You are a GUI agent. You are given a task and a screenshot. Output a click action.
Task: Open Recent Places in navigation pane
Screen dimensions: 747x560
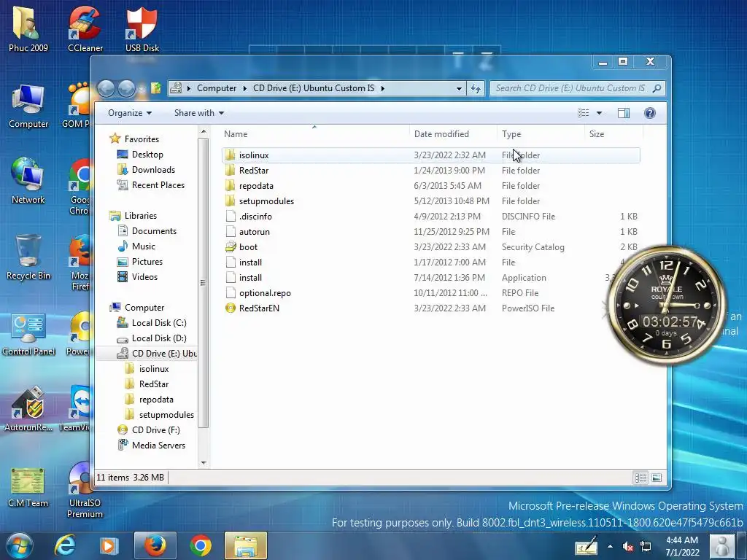[x=158, y=184]
